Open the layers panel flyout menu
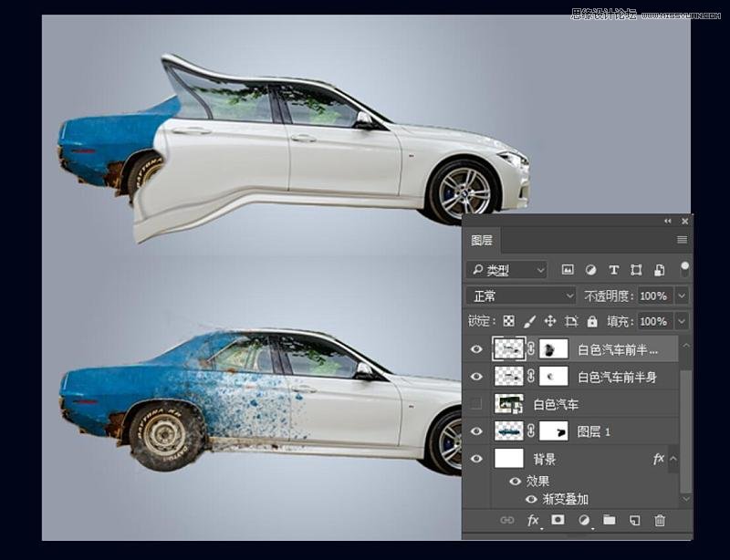This screenshot has height=560, width=730. (681, 240)
